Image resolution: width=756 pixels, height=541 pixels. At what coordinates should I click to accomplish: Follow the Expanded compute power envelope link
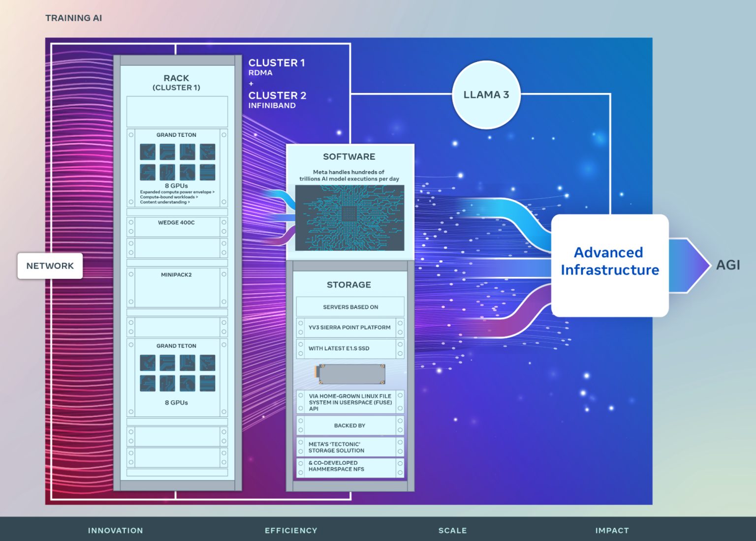pos(177,192)
